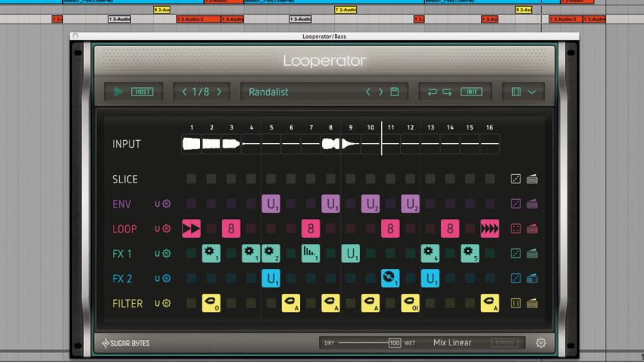Open ENV row settings gear
The height and width of the screenshot is (362, 644).
[x=167, y=204]
